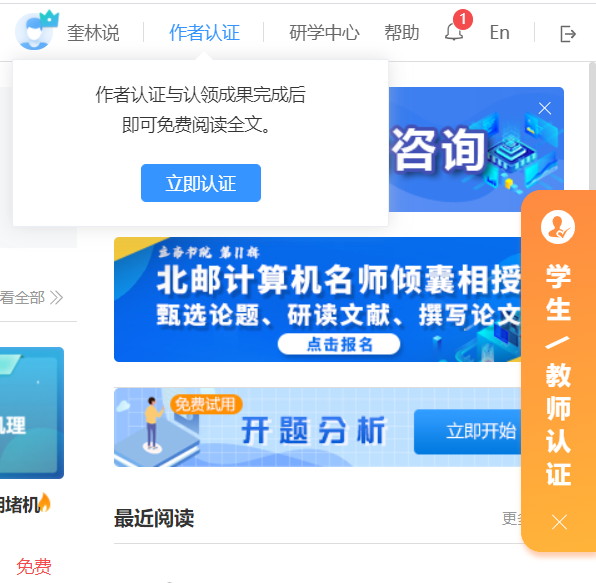Click the vertical 学生/教师认证 text
Image resolution: width=596 pixels, height=583 pixels.
coord(558,375)
